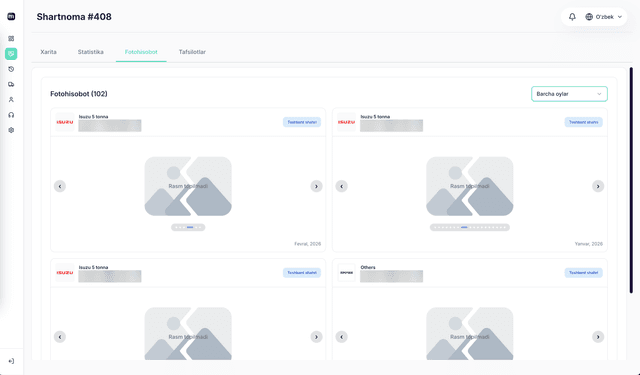Screen dimensions: 640x375
Task: Click the globe language icon
Action: pyautogui.click(x=589, y=17)
